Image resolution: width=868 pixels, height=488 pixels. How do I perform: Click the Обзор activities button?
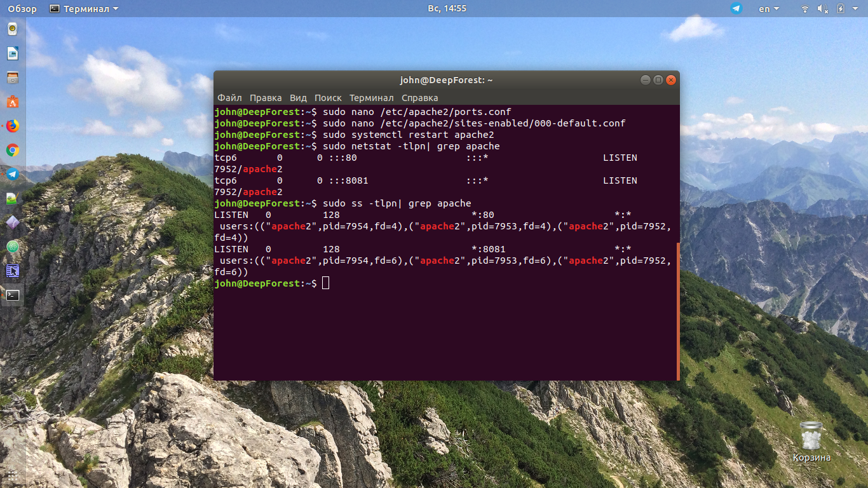[22, 8]
